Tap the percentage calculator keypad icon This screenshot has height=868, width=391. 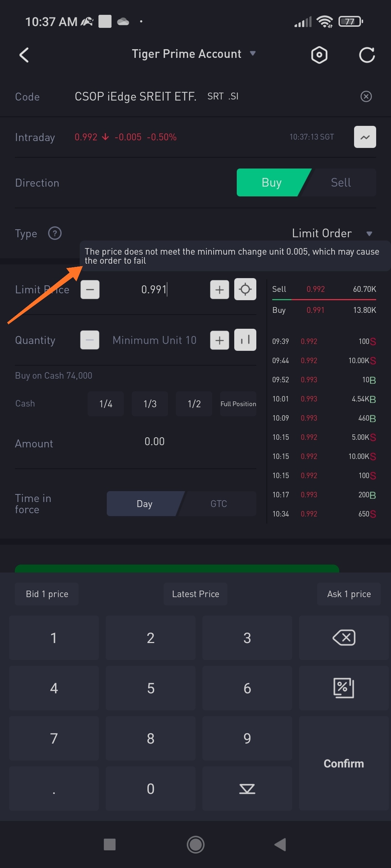(344, 688)
